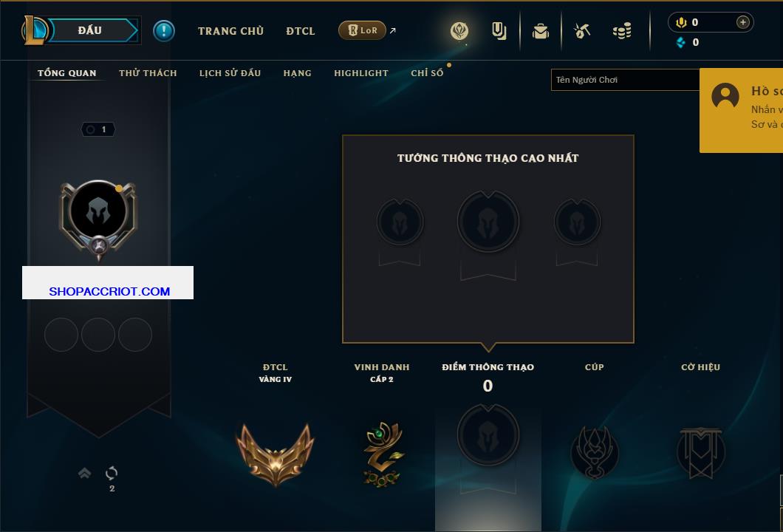Click the upward chevron icon under banner
Screen dimensions: 783x532
[x=84, y=473]
